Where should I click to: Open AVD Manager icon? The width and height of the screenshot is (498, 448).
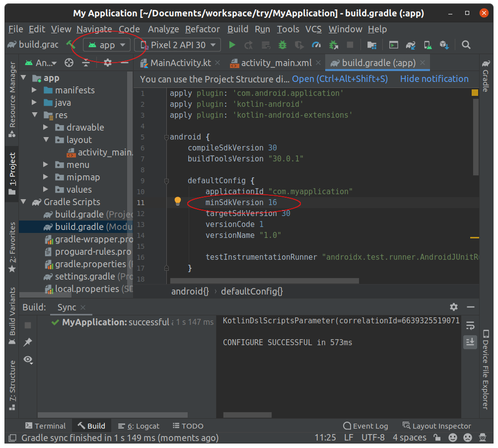click(427, 45)
